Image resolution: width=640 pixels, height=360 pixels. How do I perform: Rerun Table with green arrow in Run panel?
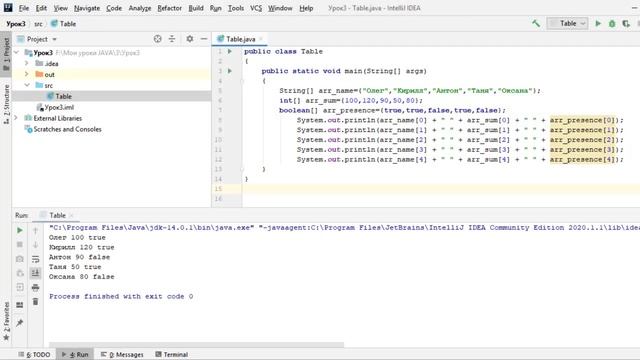click(20, 230)
